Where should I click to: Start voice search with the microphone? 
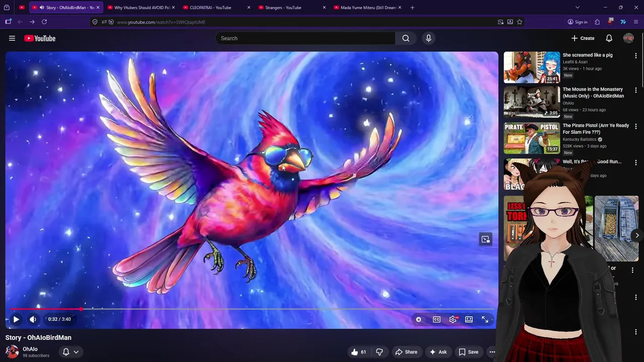(x=429, y=38)
